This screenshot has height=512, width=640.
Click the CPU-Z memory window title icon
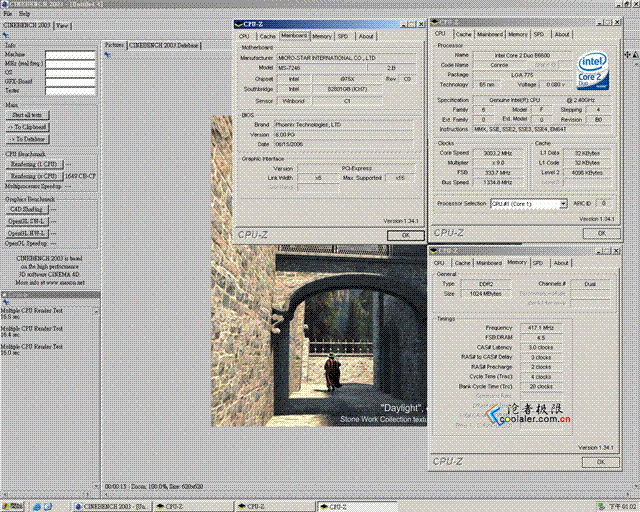click(434, 251)
